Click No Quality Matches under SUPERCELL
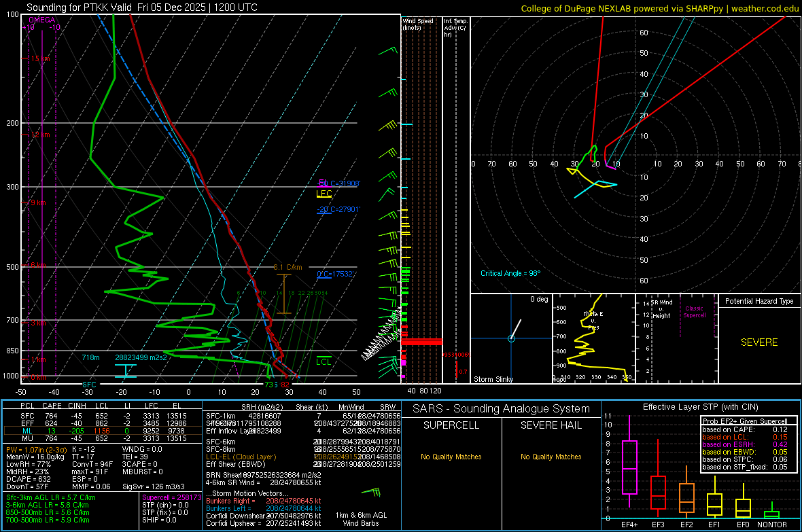This screenshot has width=802, height=532. [x=451, y=457]
